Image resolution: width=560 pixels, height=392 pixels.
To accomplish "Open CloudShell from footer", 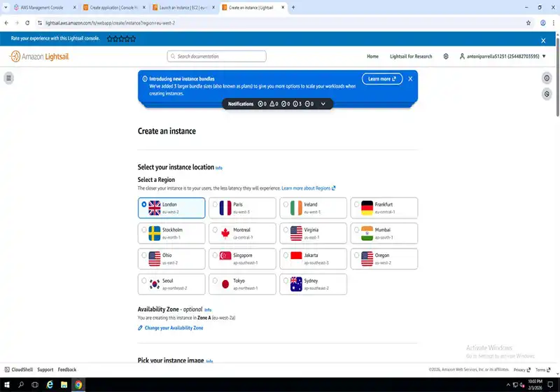I will [19, 370].
